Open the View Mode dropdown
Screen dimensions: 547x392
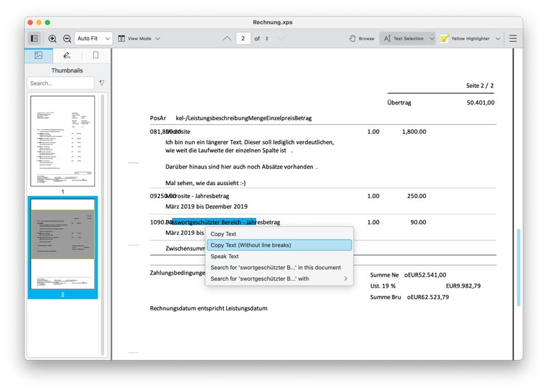(x=139, y=38)
